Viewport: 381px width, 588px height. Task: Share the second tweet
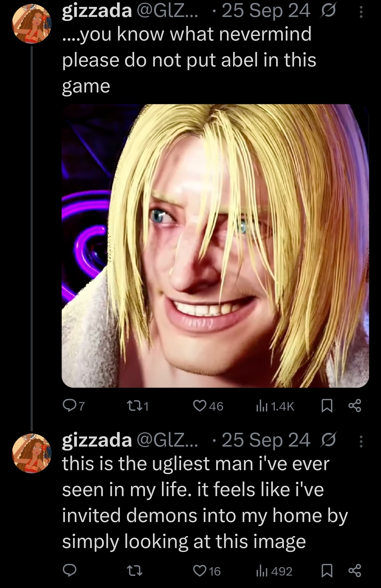(355, 571)
